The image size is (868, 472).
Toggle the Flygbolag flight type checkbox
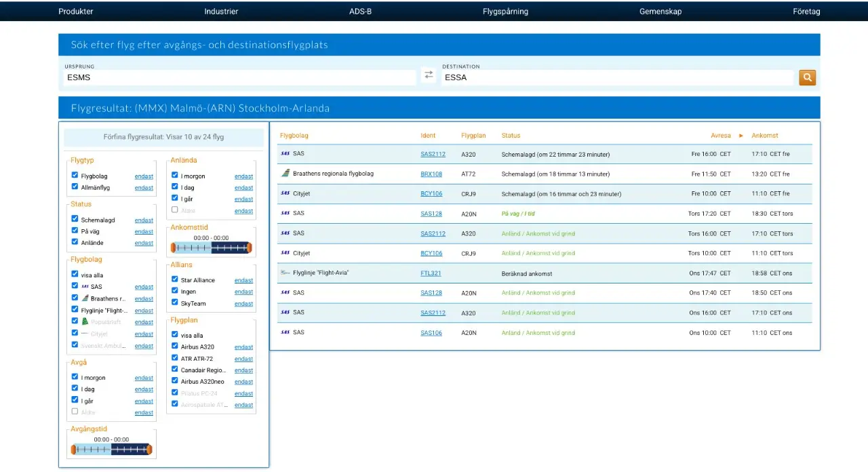click(75, 175)
